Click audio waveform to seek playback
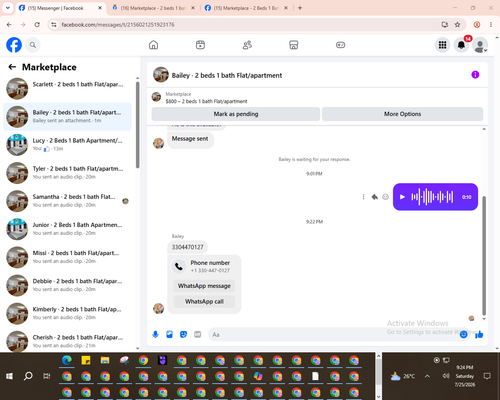 tap(432, 197)
